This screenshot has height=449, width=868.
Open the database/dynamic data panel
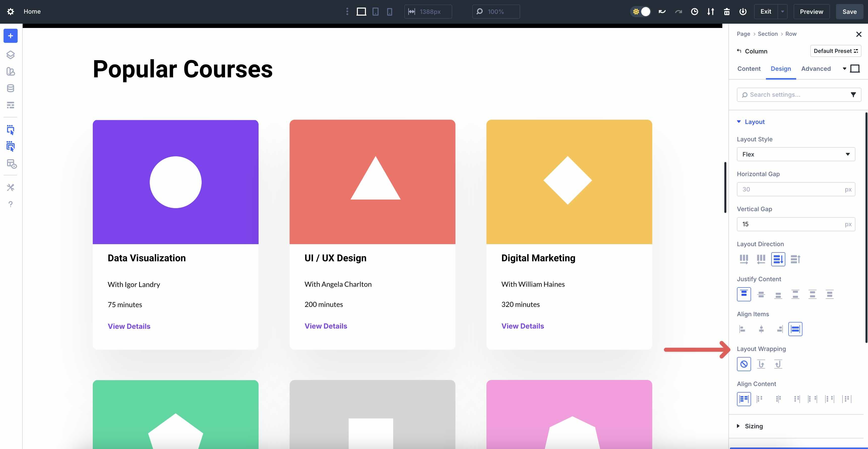[10, 88]
